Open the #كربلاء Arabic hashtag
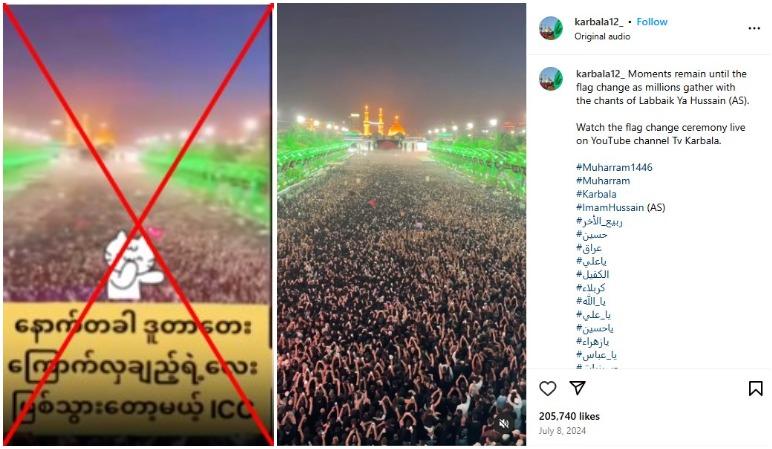The height and width of the screenshot is (449, 772). [590, 288]
